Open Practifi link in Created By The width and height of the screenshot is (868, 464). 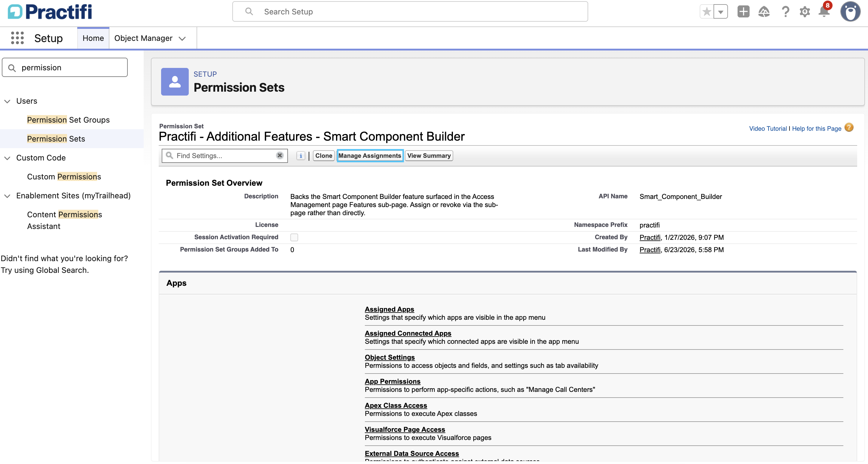[650, 237]
